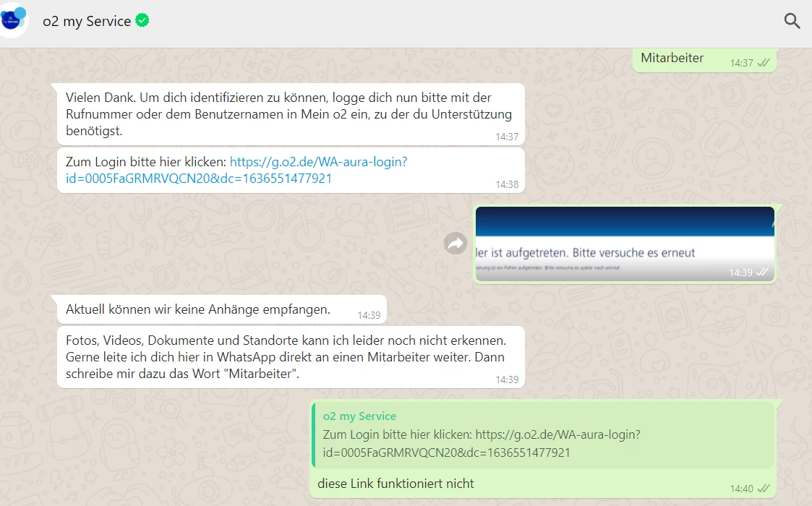Image resolution: width=812 pixels, height=506 pixels.
Task: Click the message starting 'Vielen Dank. Um dich identifizieren'
Action: pyautogui.click(x=291, y=114)
